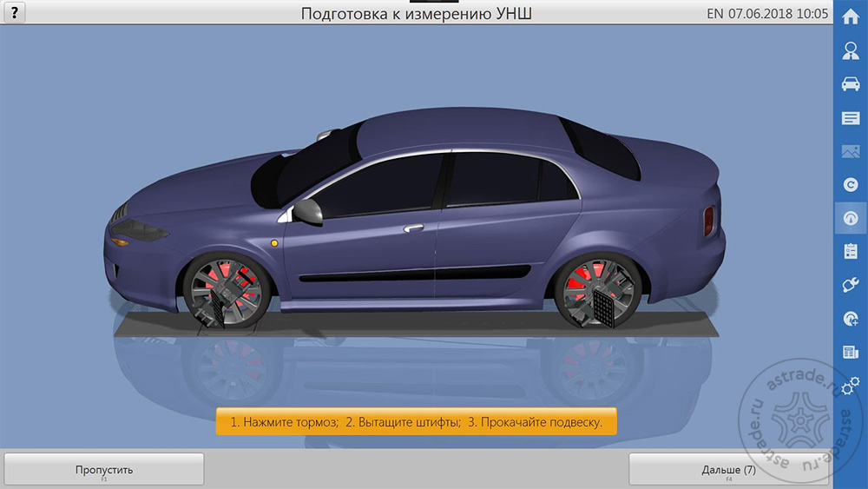The image size is (868, 489).
Task: Click the front wheel target clamp
Action: click(226, 296)
